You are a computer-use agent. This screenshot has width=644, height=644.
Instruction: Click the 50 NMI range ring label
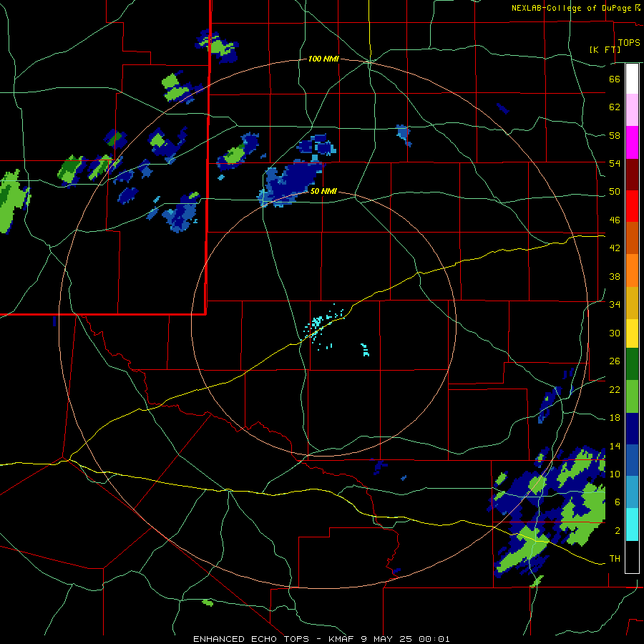point(323,191)
